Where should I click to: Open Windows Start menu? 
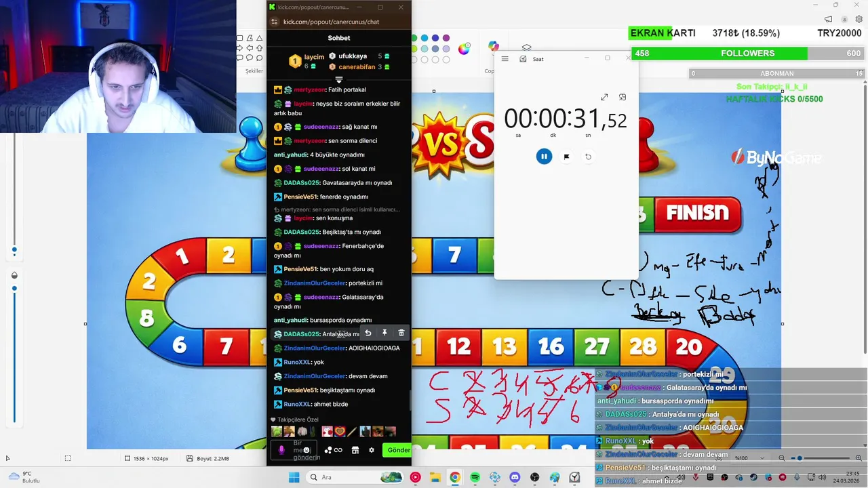coord(294,477)
